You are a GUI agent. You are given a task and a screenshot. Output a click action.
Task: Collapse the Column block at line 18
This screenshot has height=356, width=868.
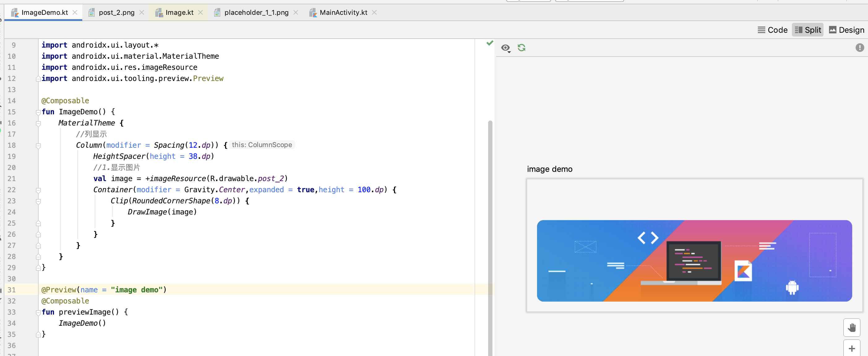click(38, 145)
